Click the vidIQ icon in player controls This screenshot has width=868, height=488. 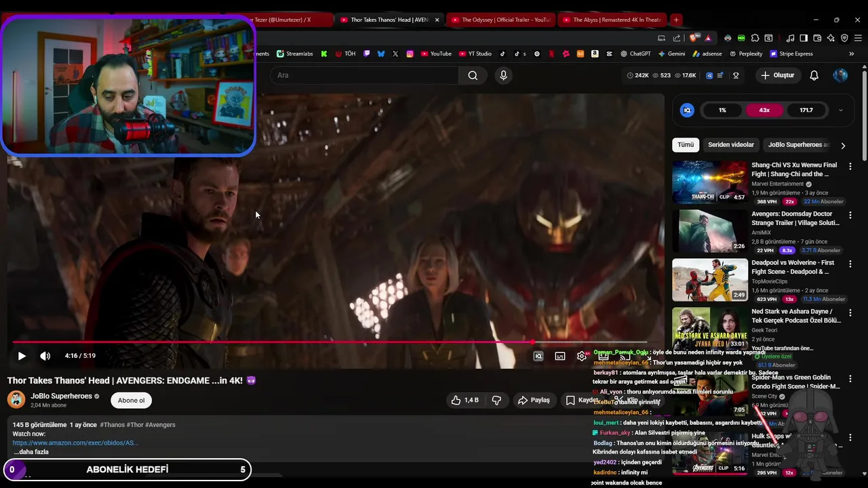point(538,356)
